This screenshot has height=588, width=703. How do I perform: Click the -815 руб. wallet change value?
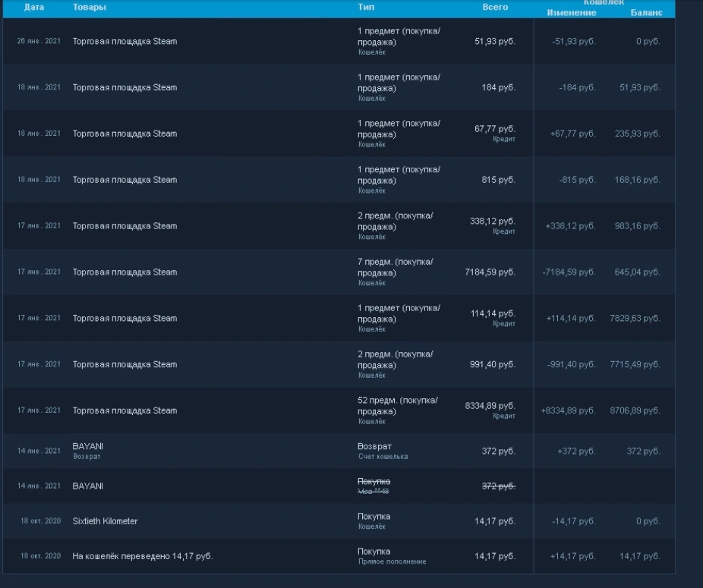pyautogui.click(x=577, y=180)
